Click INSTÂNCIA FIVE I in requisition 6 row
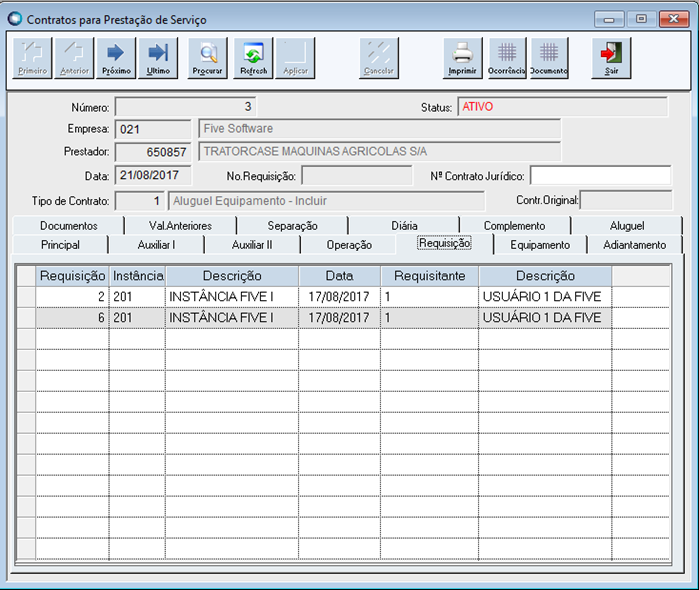The image size is (699, 590). point(232,318)
